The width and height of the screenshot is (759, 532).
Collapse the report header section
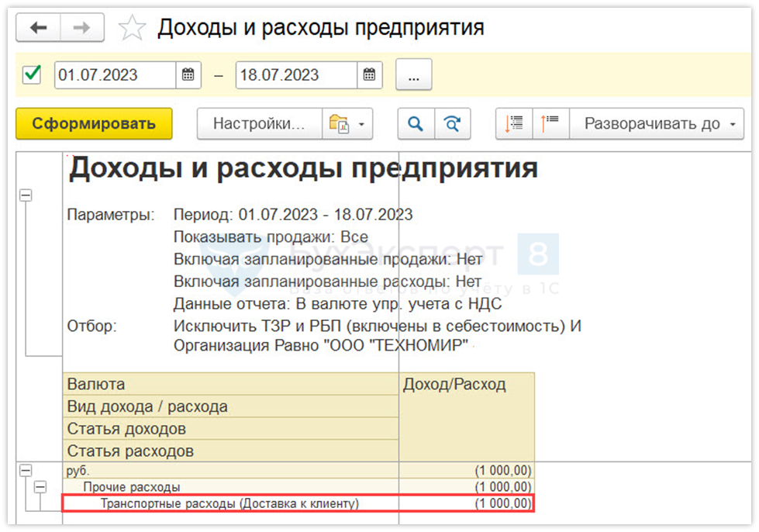(26, 196)
